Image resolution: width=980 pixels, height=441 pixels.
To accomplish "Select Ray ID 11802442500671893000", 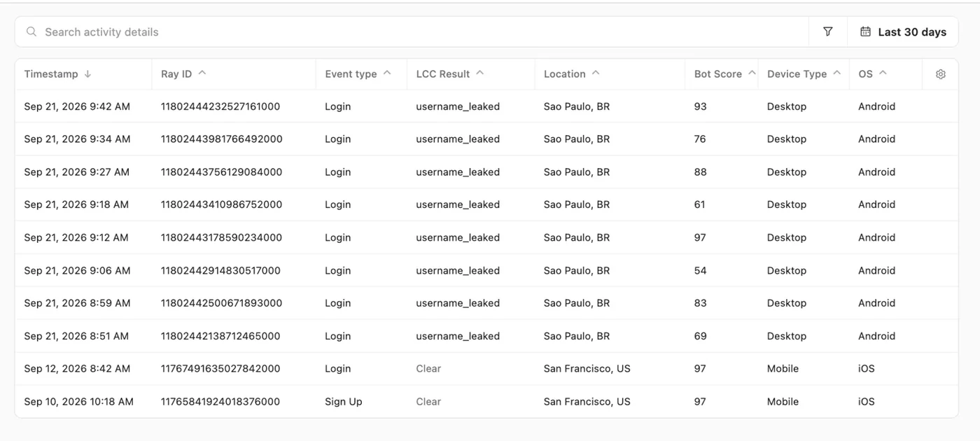I will click(222, 303).
